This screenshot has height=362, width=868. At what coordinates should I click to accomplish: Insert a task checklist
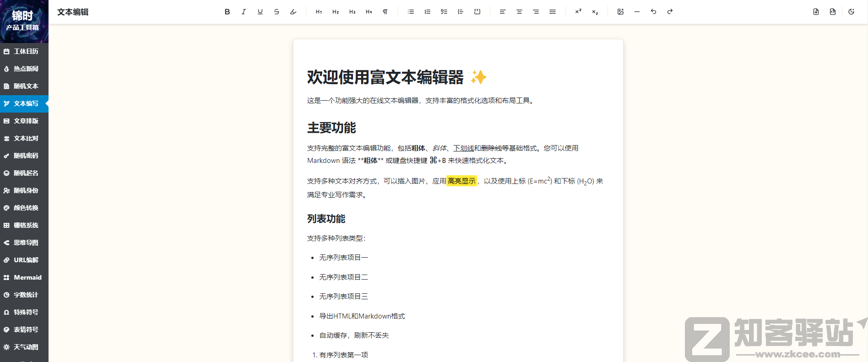coord(444,12)
